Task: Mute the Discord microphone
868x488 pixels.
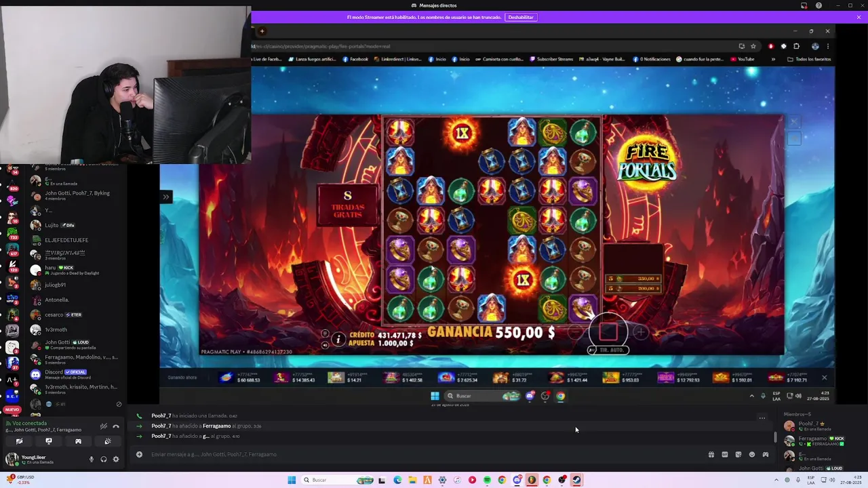Action: (92, 460)
